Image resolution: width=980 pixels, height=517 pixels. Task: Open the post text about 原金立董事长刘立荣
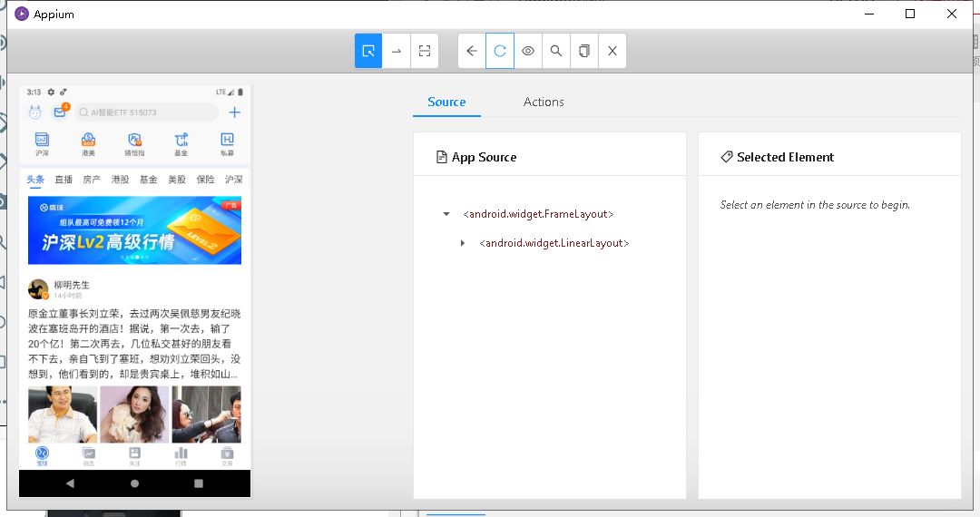tap(134, 344)
